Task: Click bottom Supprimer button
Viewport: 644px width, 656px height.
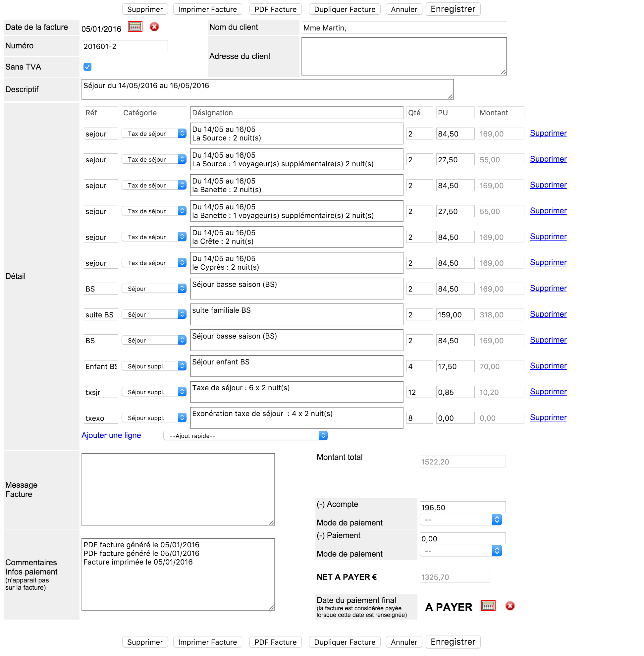Action: coord(145,642)
